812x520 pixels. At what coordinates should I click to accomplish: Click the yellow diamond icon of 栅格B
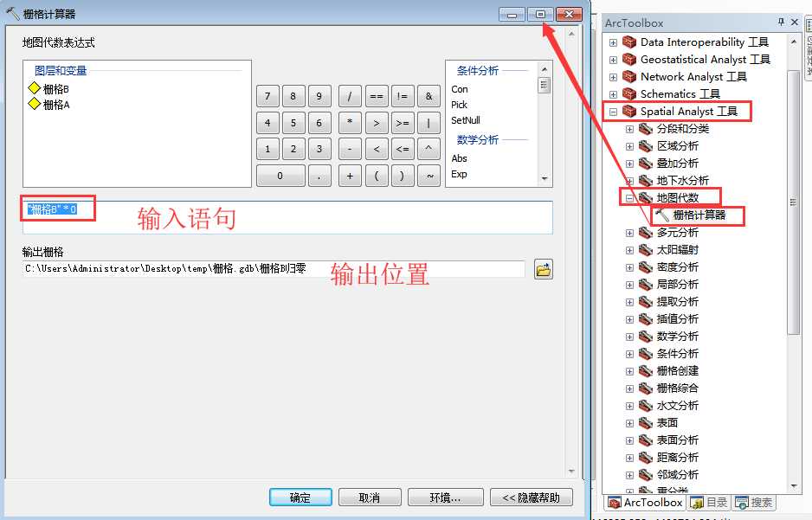[x=34, y=88]
